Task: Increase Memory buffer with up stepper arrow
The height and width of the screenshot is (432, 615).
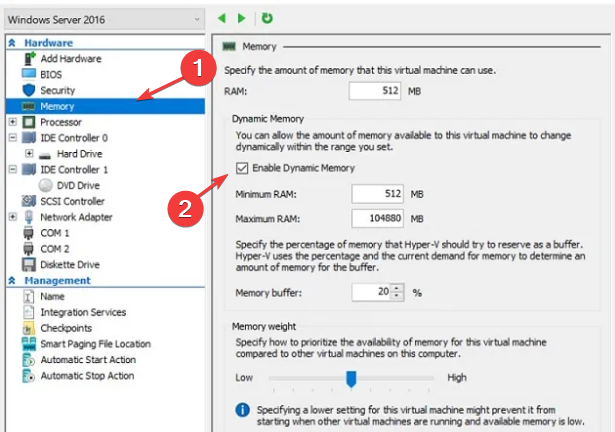Action: tap(397, 288)
